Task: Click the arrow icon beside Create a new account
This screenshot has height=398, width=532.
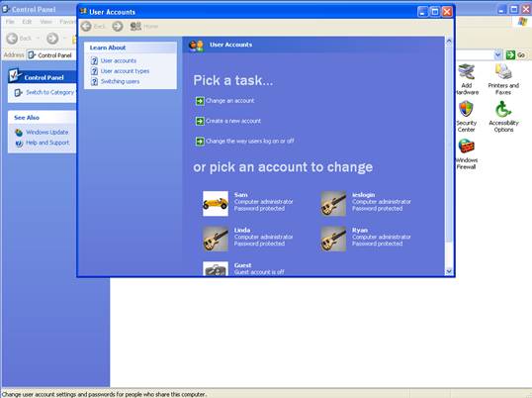Action: [x=200, y=121]
